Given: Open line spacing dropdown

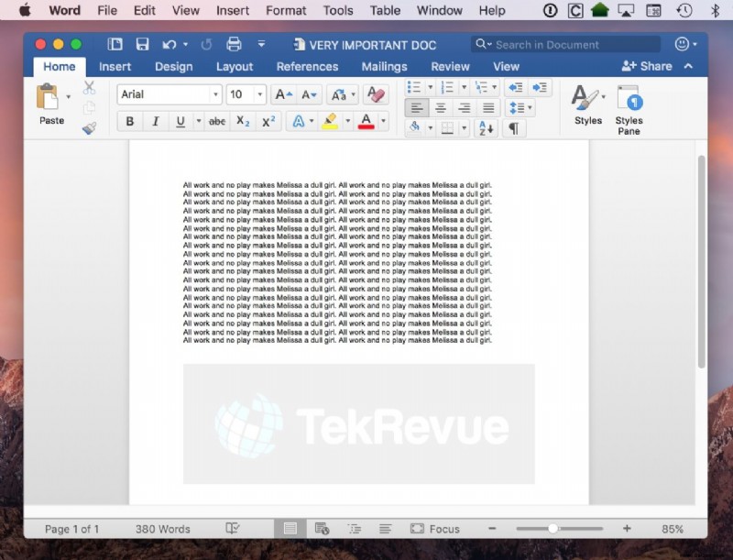Looking at the screenshot, I should click(520, 108).
